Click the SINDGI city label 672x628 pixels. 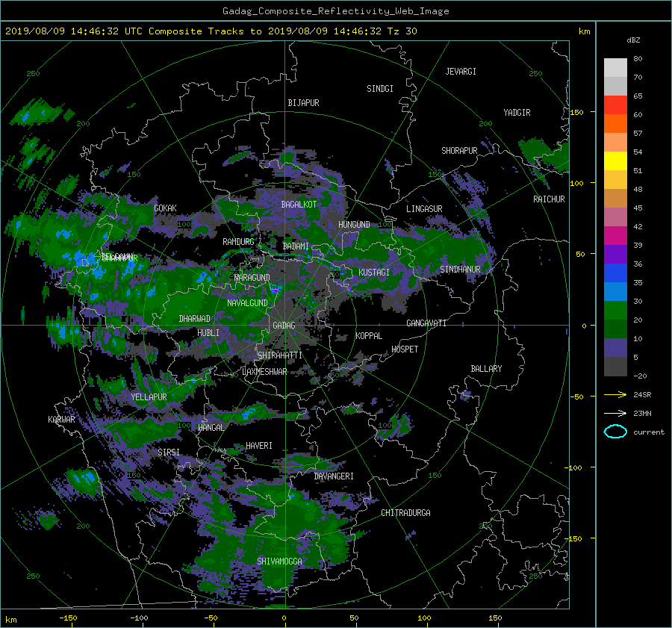(x=380, y=89)
